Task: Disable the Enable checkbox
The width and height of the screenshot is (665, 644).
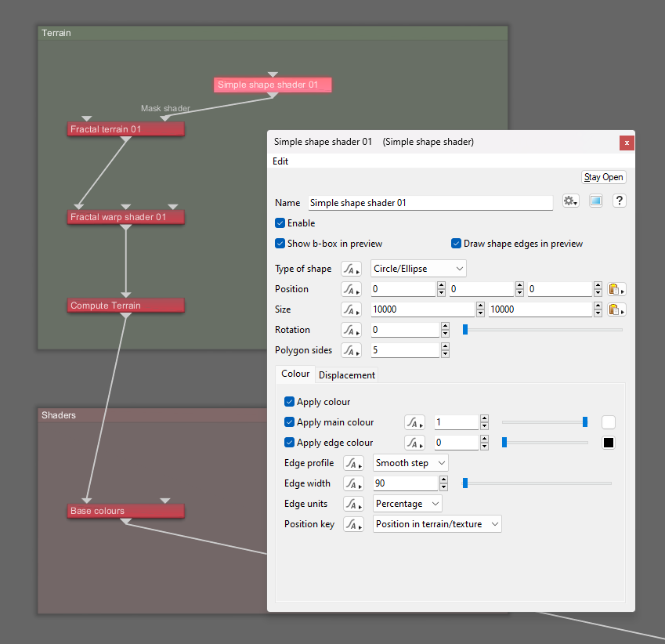Action: [x=280, y=223]
